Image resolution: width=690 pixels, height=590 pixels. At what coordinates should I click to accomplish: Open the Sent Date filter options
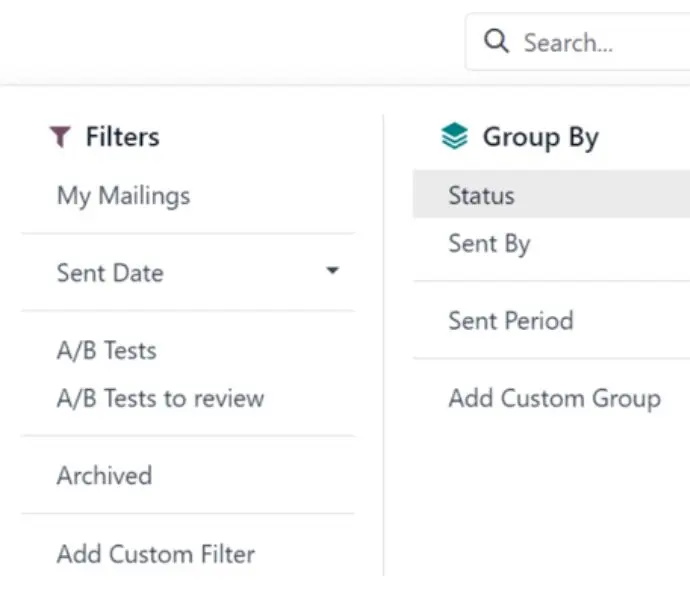tap(188, 272)
